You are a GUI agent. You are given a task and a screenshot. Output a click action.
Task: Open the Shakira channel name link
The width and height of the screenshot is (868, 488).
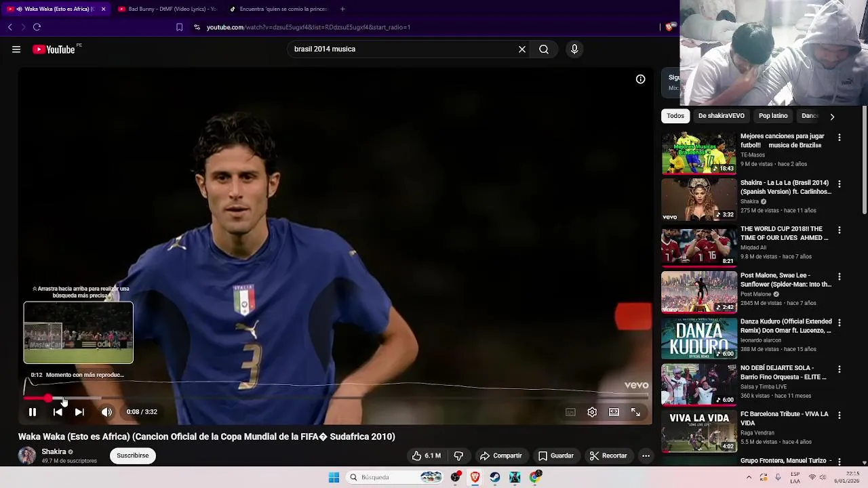[x=54, y=451]
